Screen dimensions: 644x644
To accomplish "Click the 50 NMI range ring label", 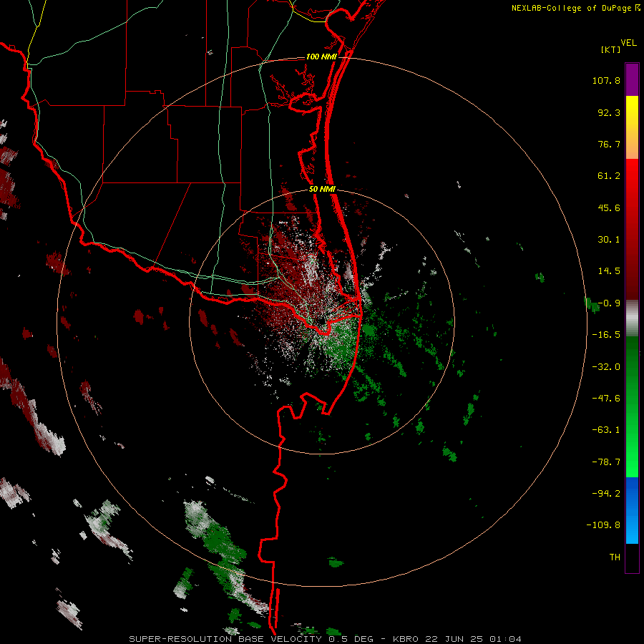I will (322, 190).
